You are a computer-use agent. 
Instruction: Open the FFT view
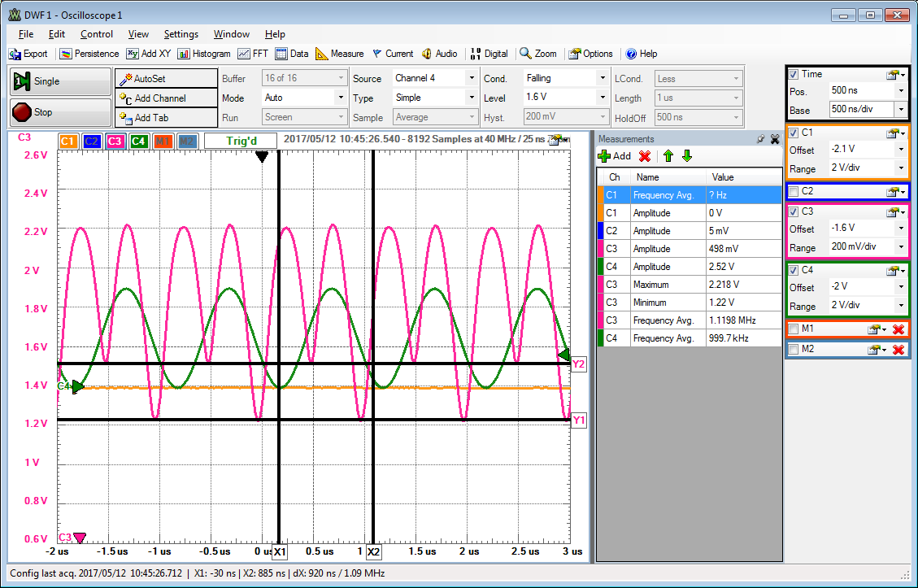253,54
